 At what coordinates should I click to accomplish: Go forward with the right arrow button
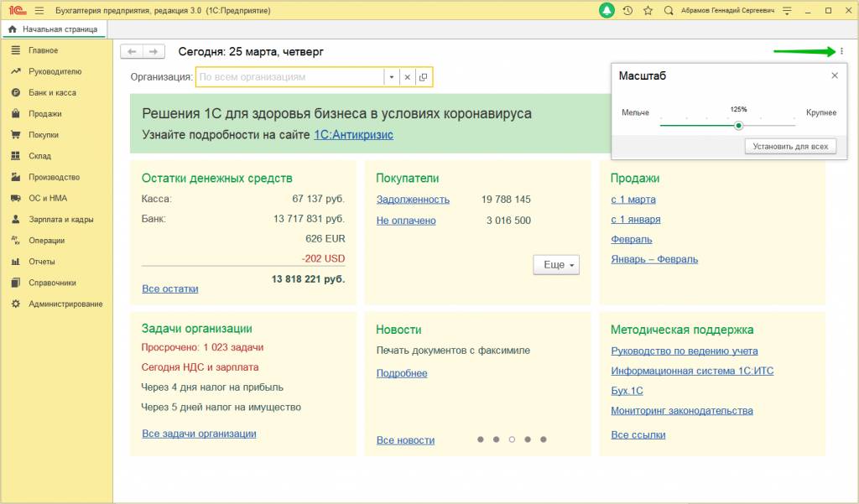click(x=154, y=51)
